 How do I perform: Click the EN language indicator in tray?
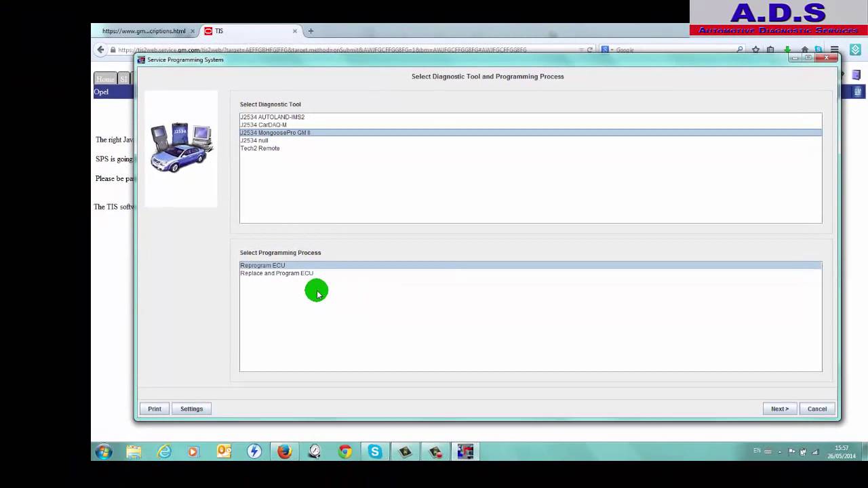(757, 451)
